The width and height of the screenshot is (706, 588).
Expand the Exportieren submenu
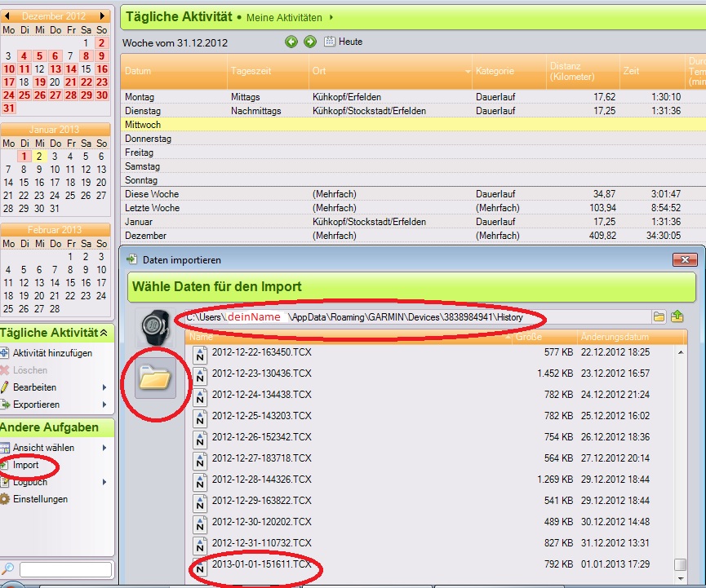tap(104, 405)
